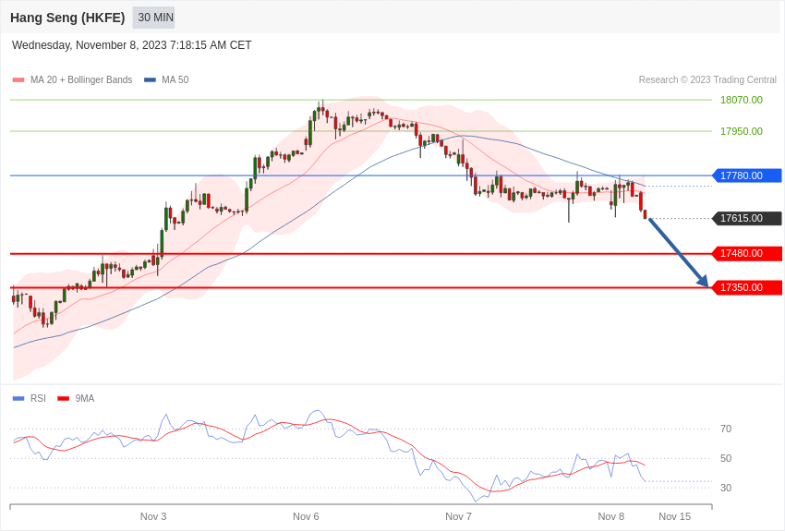Click the blue 17780.00 pivot tag
Screen dimensions: 785x532
[x=747, y=175]
